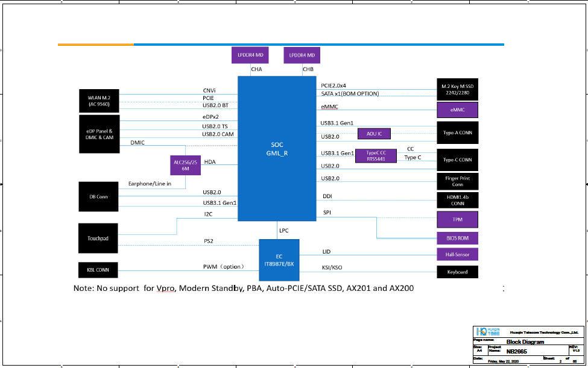Click the KBL CONN block

tap(99, 270)
